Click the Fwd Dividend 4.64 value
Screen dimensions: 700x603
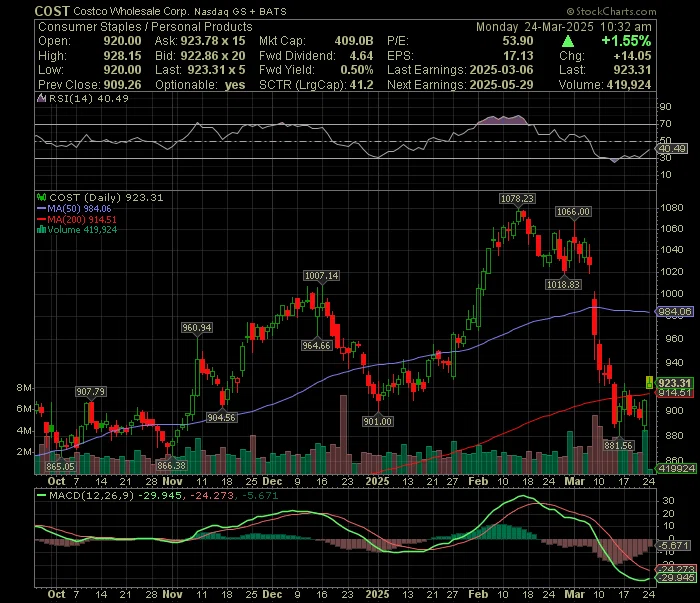361,56
